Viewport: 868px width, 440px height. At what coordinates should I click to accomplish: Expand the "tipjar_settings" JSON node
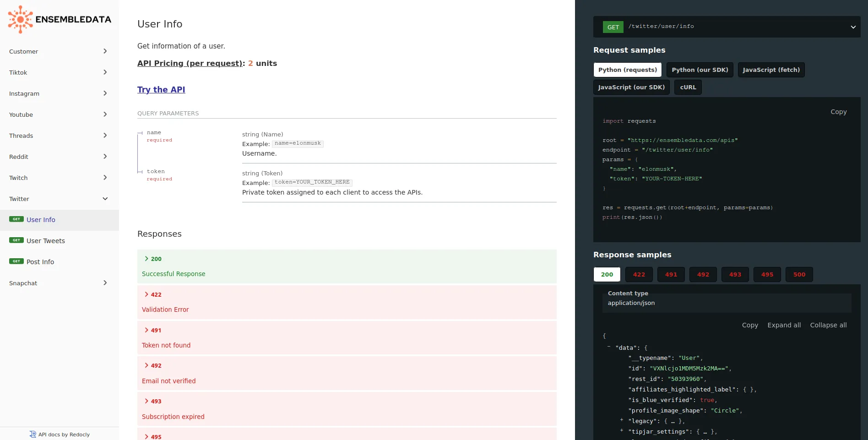(x=622, y=430)
